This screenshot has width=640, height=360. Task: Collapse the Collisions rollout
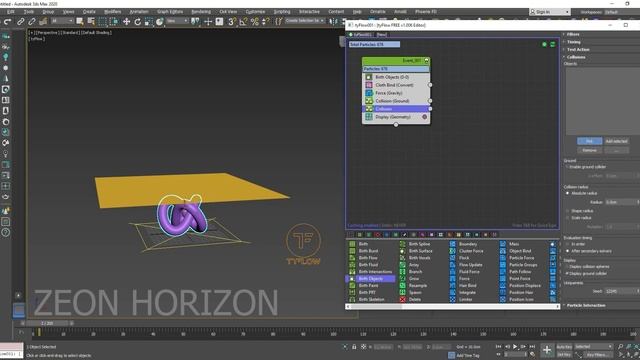click(x=576, y=57)
